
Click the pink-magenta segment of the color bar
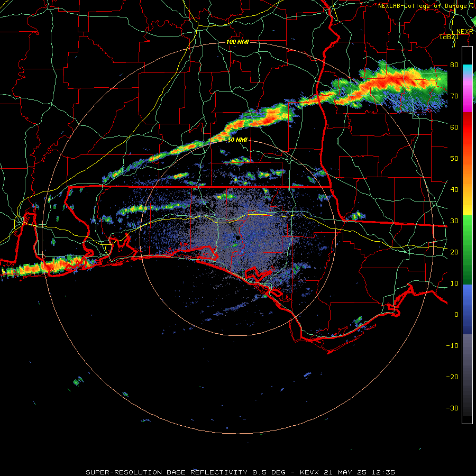(467, 94)
